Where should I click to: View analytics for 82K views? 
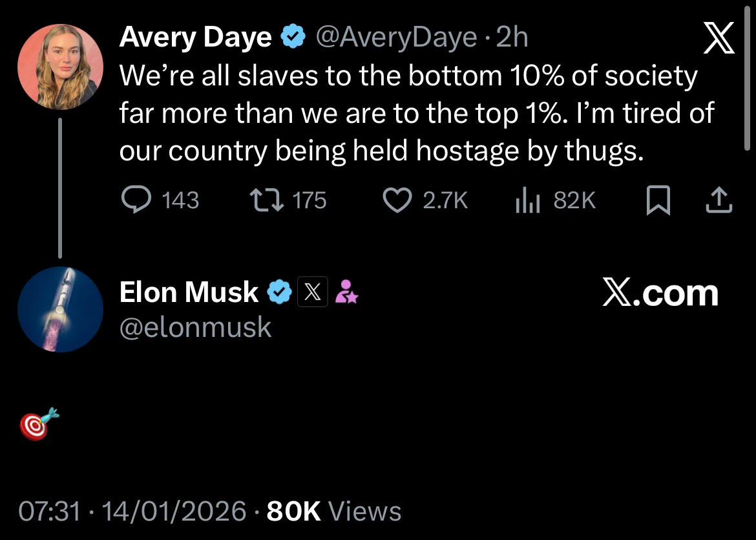pos(556,200)
